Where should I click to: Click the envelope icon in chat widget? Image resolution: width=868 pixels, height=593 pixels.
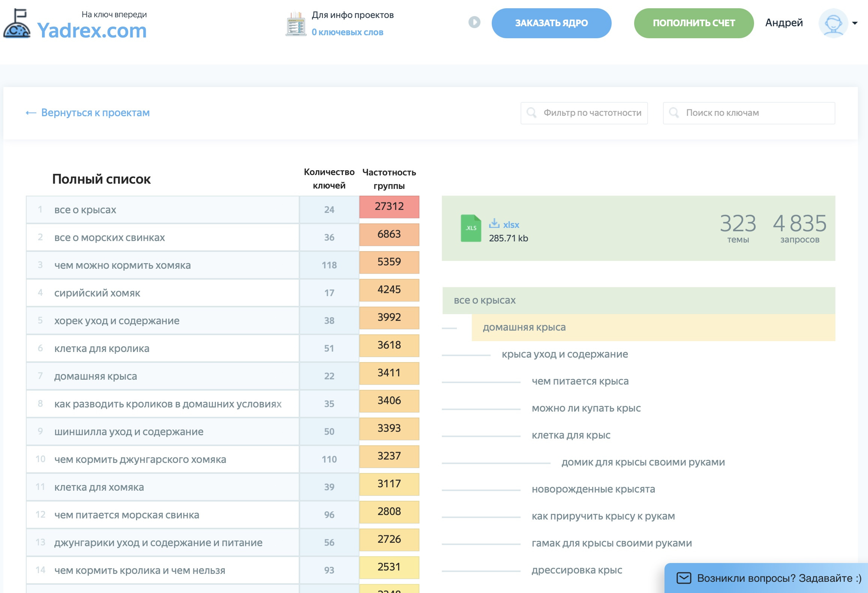[684, 578]
